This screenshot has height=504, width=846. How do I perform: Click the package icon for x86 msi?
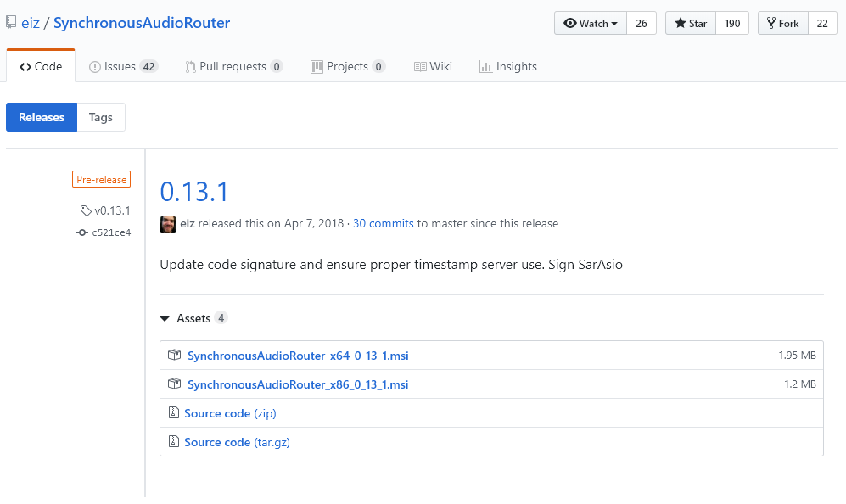174,384
